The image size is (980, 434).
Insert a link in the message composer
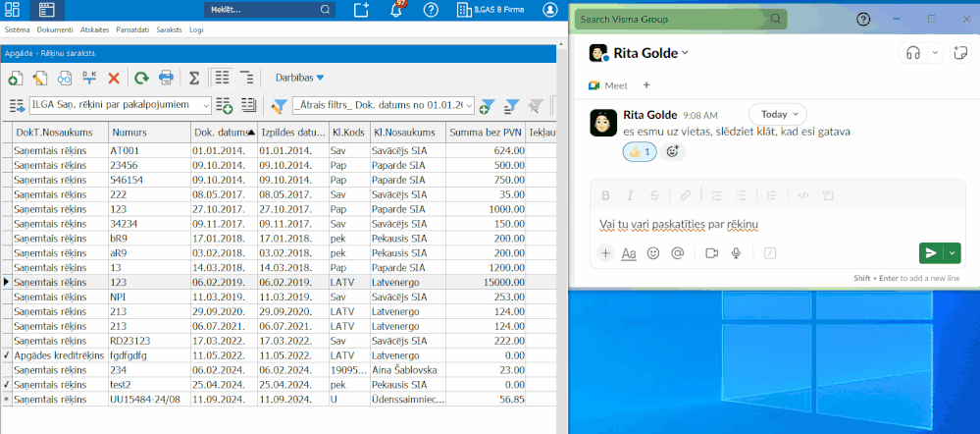[x=685, y=195]
